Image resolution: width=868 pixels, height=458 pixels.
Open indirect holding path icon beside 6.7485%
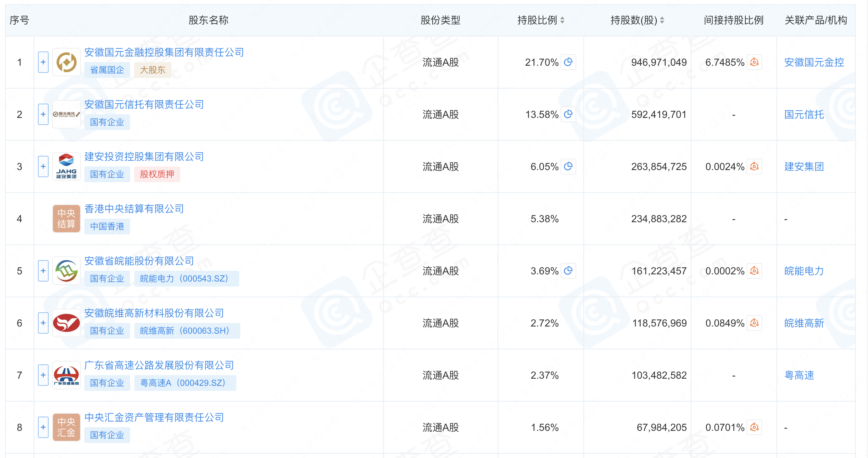754,62
